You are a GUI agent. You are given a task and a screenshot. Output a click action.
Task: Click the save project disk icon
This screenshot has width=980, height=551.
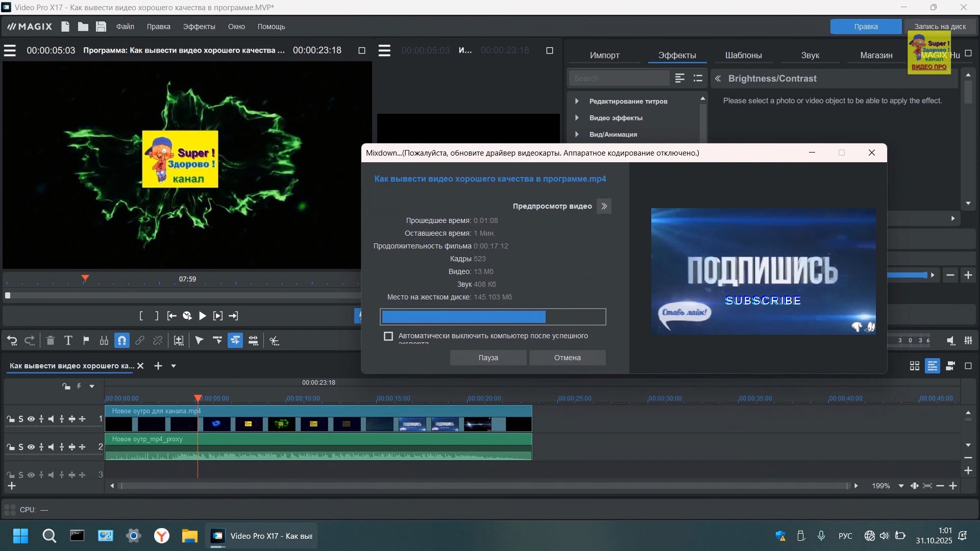[101, 27]
